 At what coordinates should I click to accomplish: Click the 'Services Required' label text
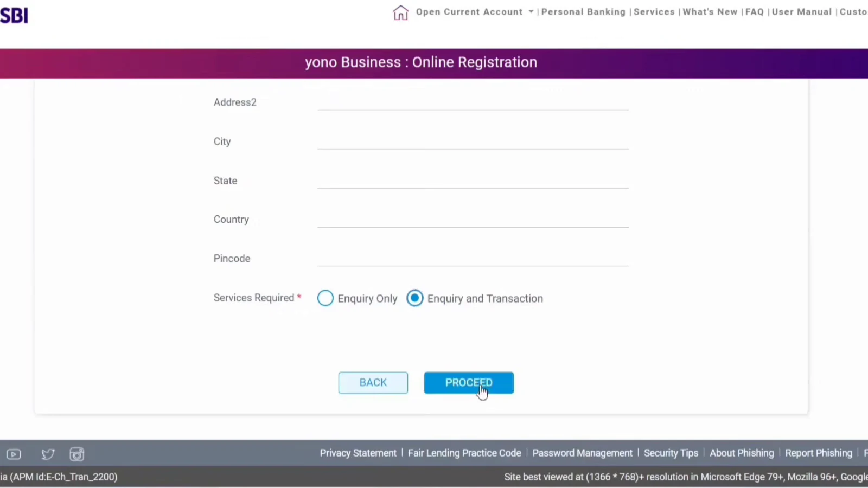pyautogui.click(x=253, y=298)
